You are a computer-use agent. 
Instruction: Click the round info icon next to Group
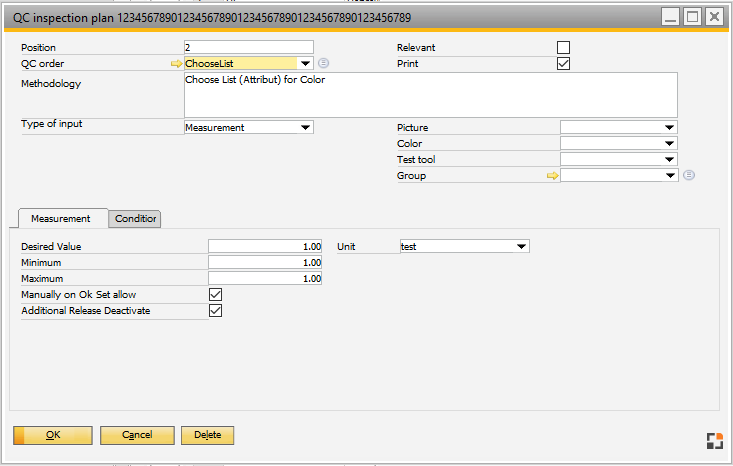pyautogui.click(x=689, y=176)
